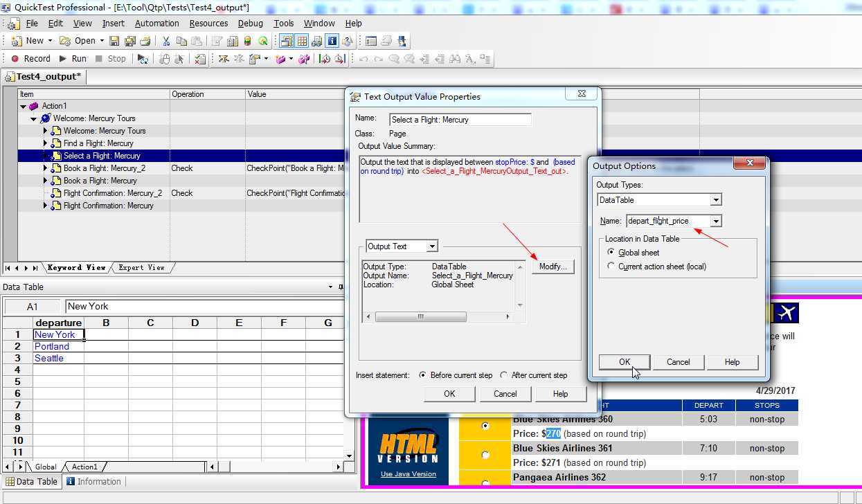The image size is (862, 504).
Task: Click the Test Settings toolbar icon
Action: (x=232, y=41)
